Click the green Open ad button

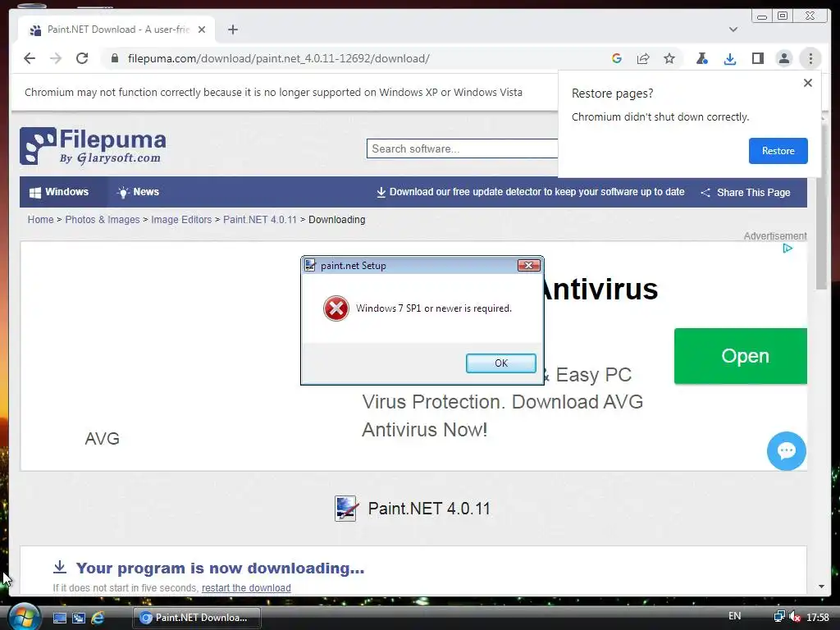tap(741, 356)
